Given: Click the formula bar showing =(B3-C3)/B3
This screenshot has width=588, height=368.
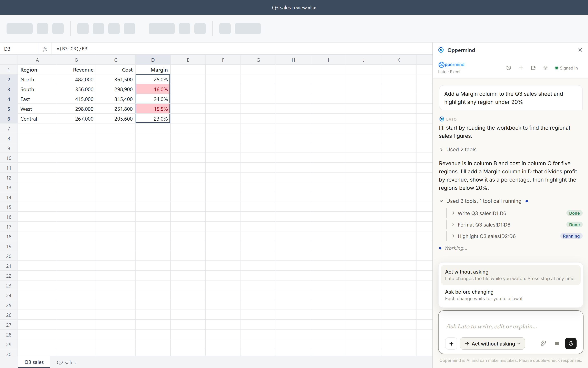Looking at the screenshot, I should [x=242, y=49].
